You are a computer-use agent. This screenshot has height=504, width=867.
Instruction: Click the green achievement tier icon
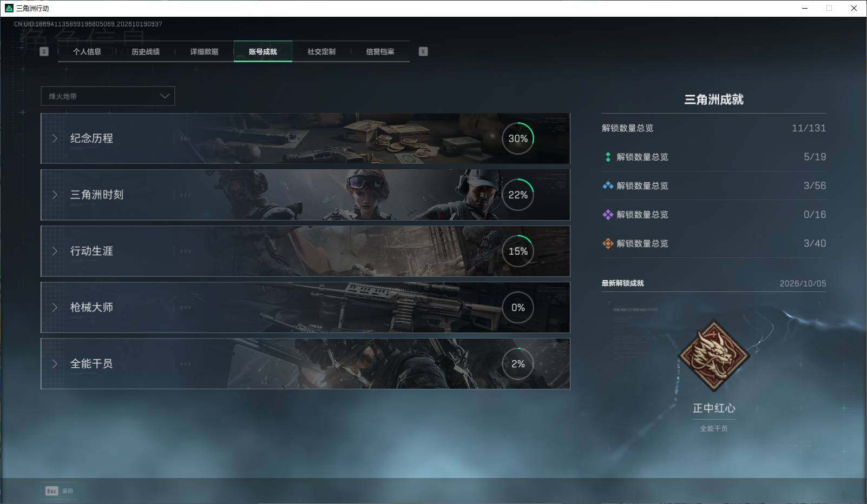(608, 157)
